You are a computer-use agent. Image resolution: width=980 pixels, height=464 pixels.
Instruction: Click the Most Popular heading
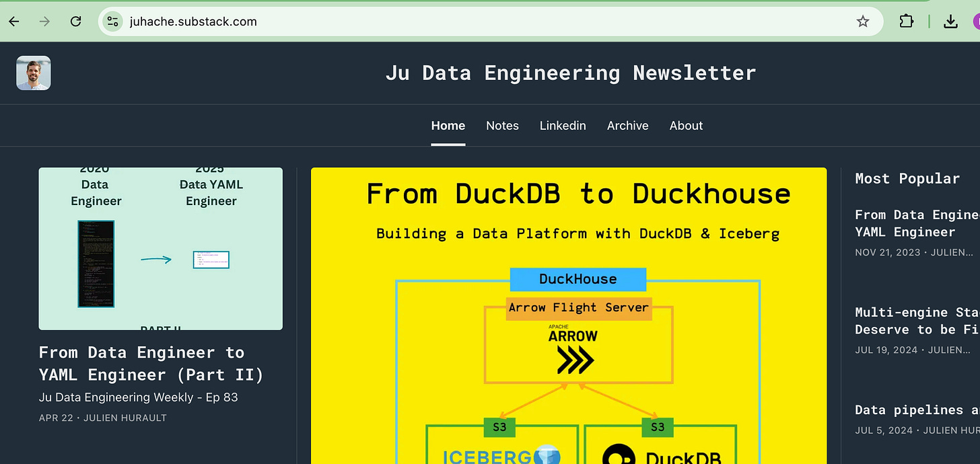pos(907,179)
